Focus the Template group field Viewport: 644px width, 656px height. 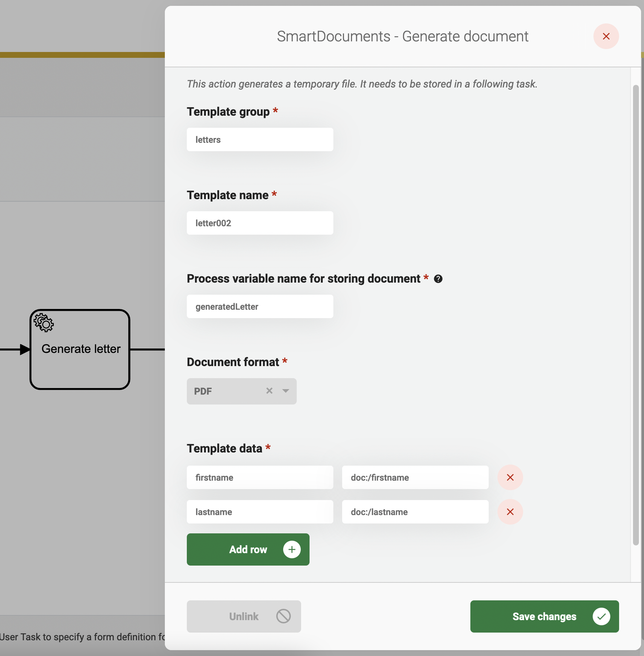[x=260, y=139]
